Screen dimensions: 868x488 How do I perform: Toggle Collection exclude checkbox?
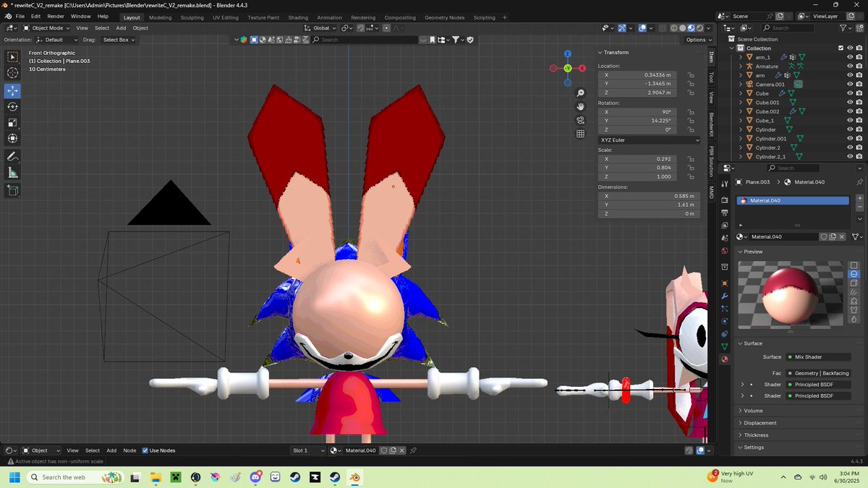click(841, 48)
